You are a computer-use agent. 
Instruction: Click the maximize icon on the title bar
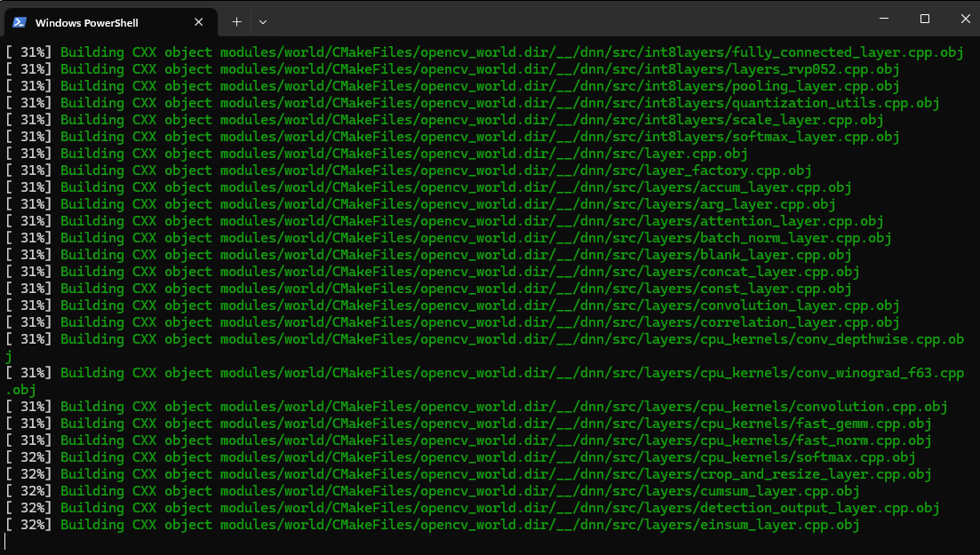(x=923, y=19)
